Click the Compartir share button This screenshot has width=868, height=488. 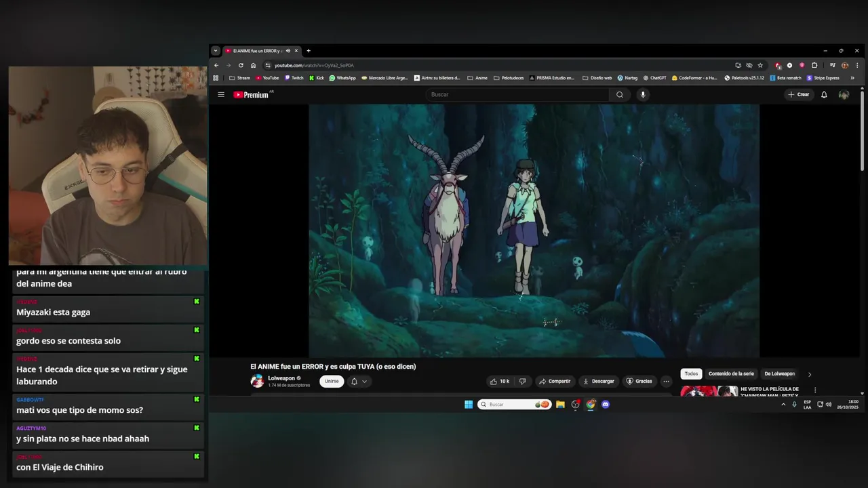[x=555, y=382]
